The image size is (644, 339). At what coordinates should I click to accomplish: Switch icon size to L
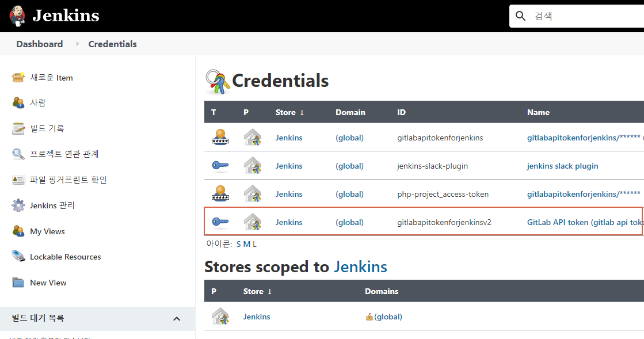(254, 244)
